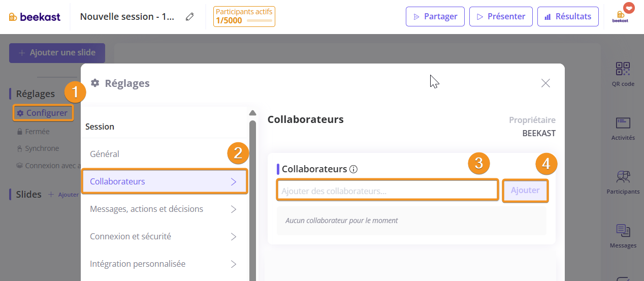Click the Ajouter collaborator button
This screenshot has height=281, width=644.
[525, 191]
